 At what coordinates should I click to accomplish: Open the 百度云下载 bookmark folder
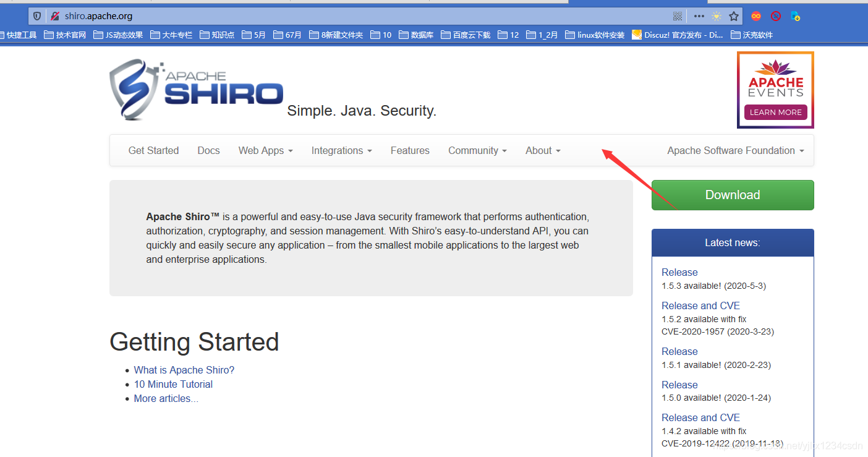pyautogui.click(x=466, y=35)
